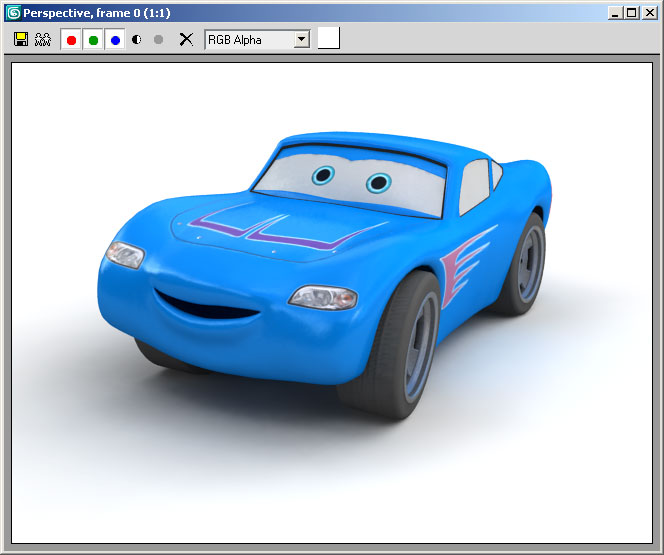Toggle the blue channel display
664x555 pixels.
click(115, 40)
